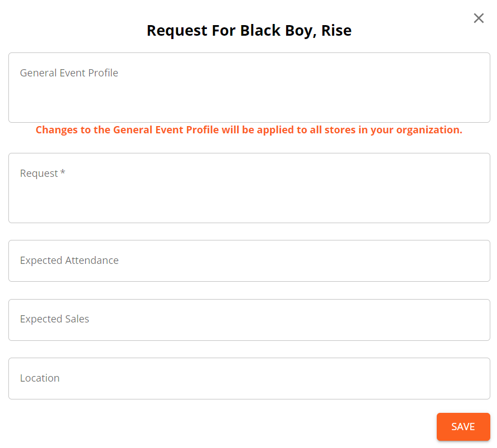Click the "Request For Black Boy, Rise" heading

[x=249, y=30]
